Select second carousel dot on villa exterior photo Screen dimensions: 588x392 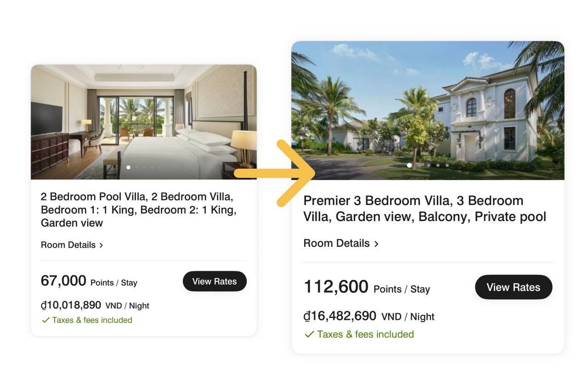(x=419, y=165)
